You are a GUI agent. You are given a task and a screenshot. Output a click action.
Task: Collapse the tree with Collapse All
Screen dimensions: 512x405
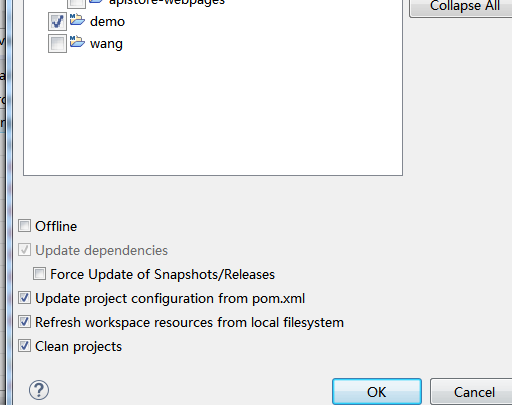coord(465,6)
